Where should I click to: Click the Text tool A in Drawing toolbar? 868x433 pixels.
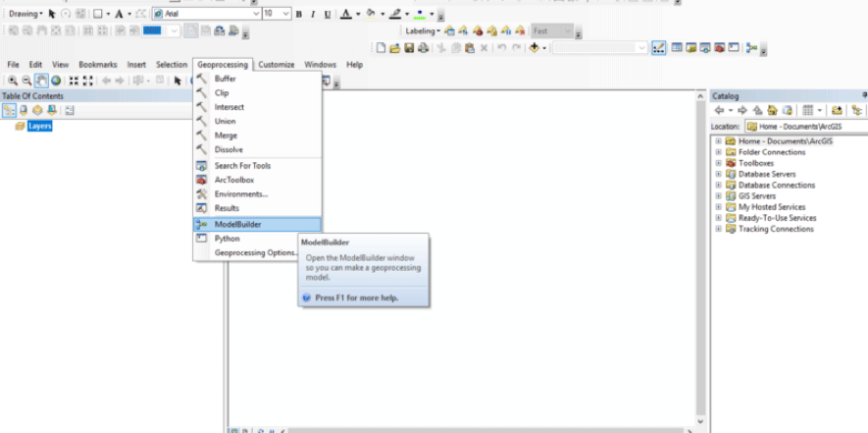point(119,14)
